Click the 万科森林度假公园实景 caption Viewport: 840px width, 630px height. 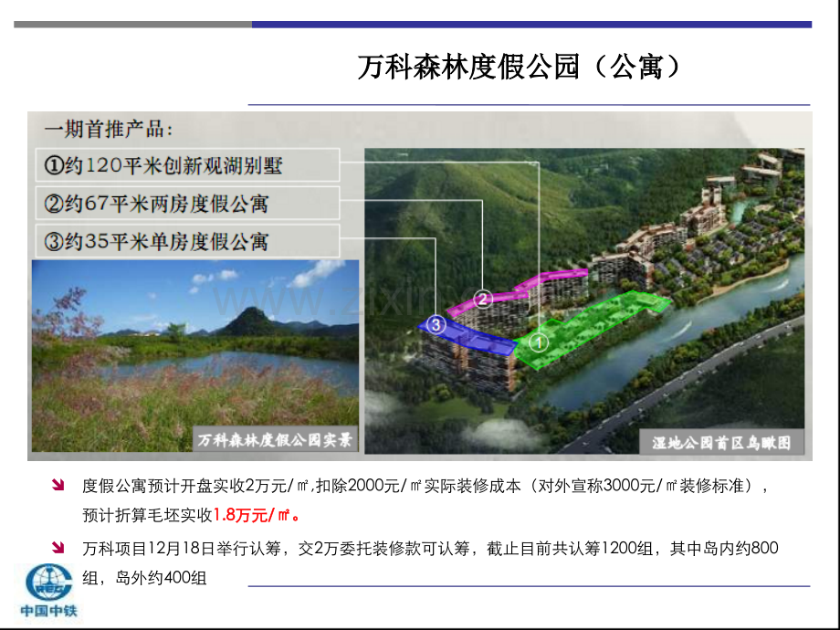click(277, 440)
